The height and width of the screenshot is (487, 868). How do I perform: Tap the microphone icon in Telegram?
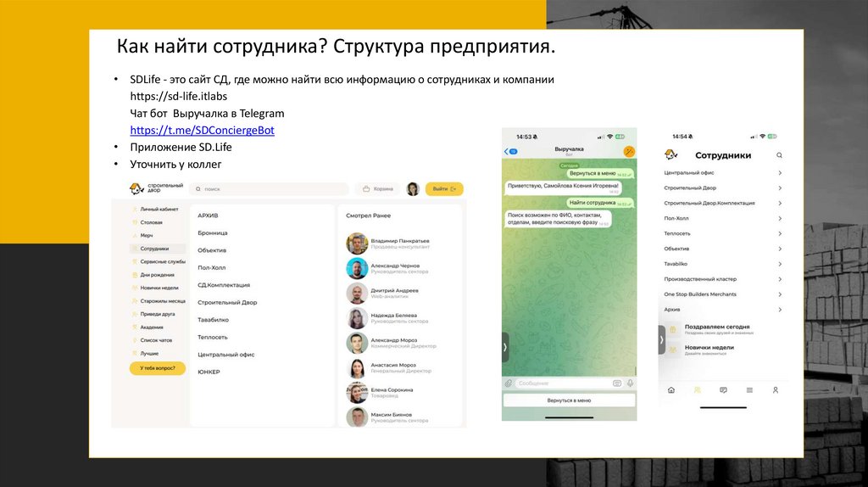pos(630,383)
